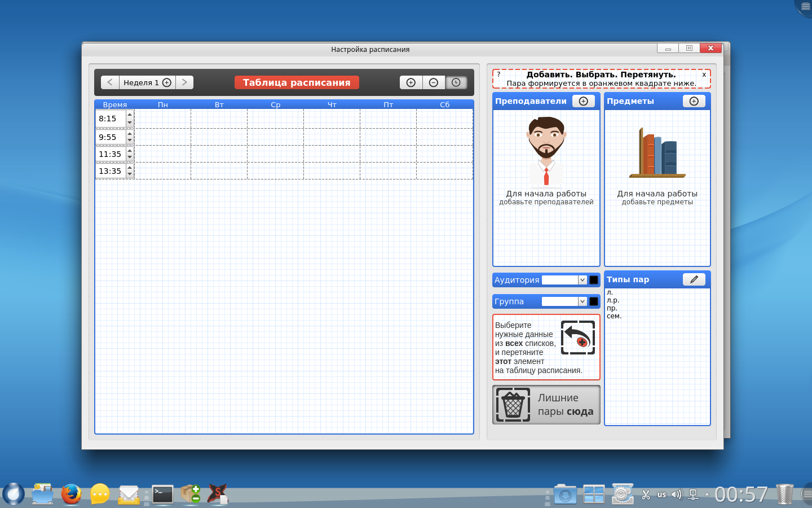
Task: Go to the next week with right arrow
Action: click(184, 82)
